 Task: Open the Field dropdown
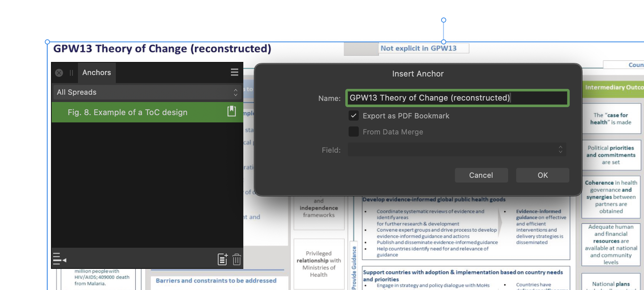[457, 149]
